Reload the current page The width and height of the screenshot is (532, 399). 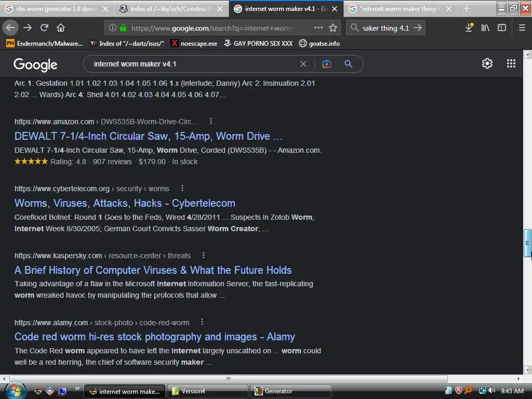pos(44,28)
